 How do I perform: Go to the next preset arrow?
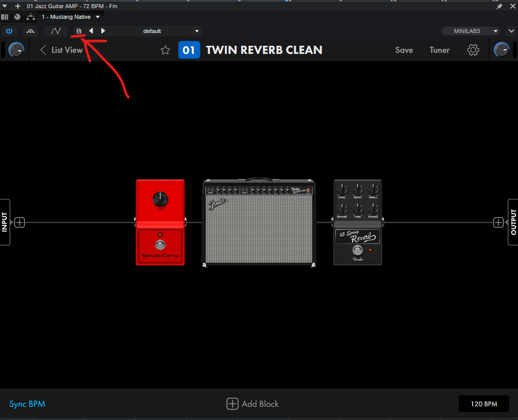click(x=103, y=31)
